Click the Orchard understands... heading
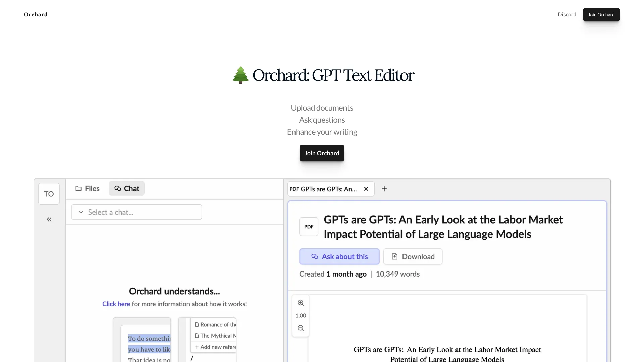 pos(174,291)
